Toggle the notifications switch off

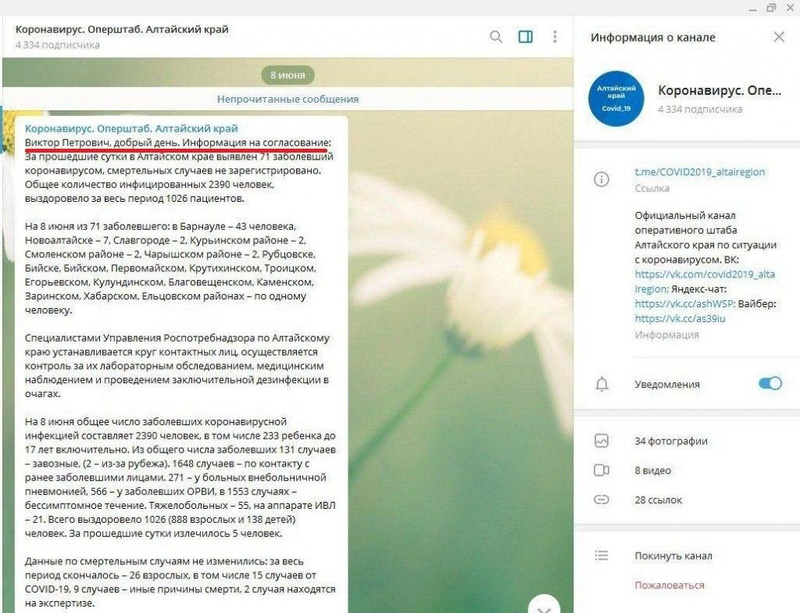coord(770,383)
